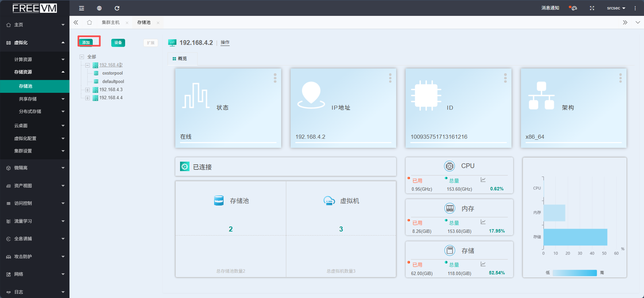Select the 共享存储 menu item
Viewport: 644px width, 298px height.
[28, 99]
